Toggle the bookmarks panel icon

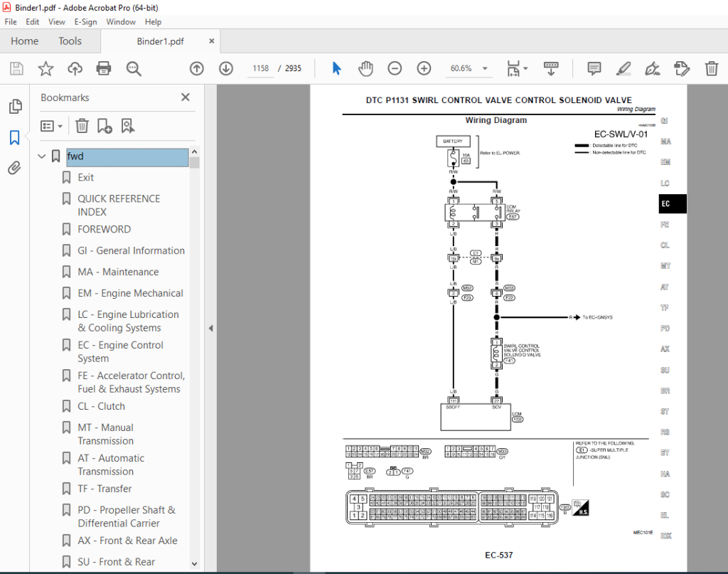click(15, 137)
